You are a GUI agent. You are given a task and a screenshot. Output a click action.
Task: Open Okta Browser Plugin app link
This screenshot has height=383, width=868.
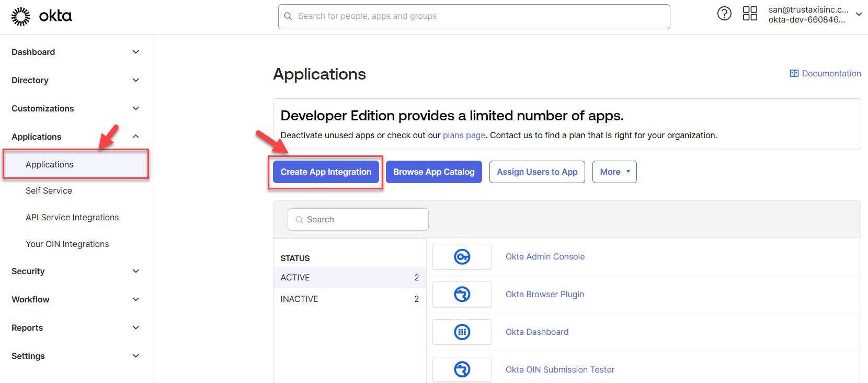coord(545,295)
